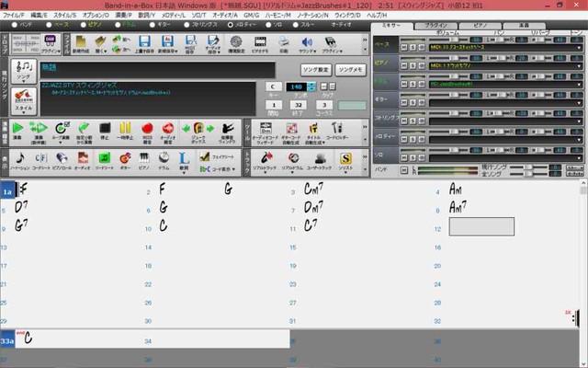Click the red MIDI record icon
588x368 pixels.
147,129
